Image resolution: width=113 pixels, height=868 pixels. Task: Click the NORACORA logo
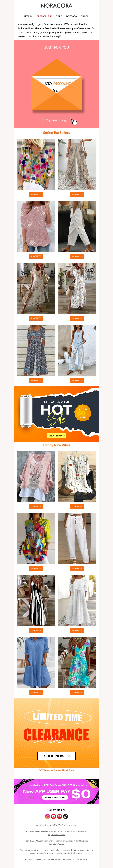pos(56,6)
